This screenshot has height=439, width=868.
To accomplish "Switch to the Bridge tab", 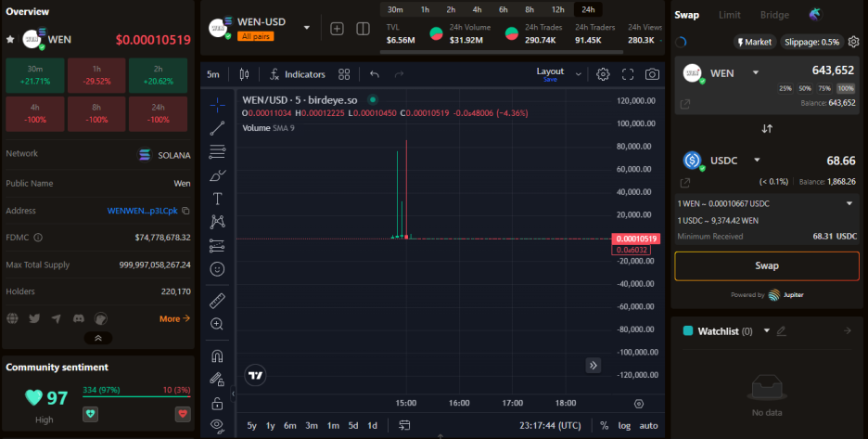I will tap(774, 15).
